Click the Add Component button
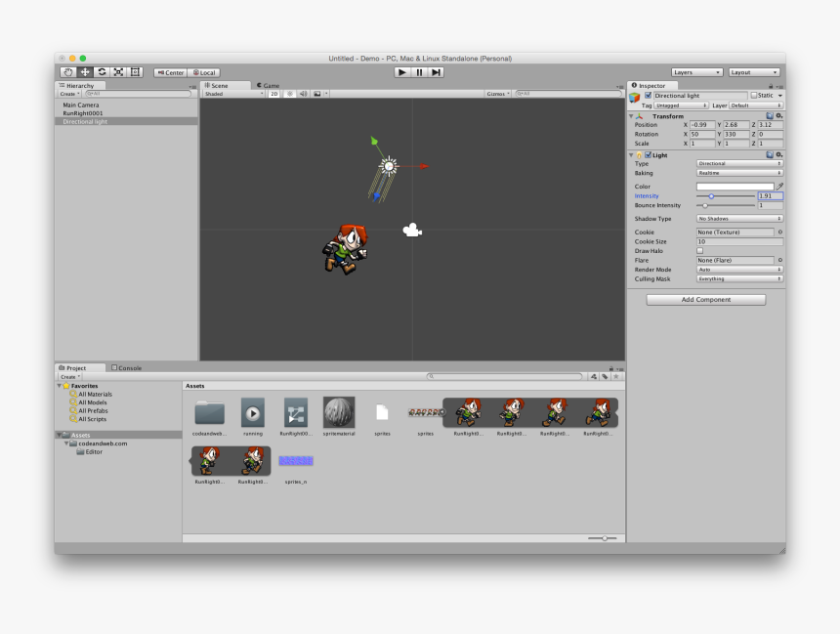 pyautogui.click(x=705, y=299)
